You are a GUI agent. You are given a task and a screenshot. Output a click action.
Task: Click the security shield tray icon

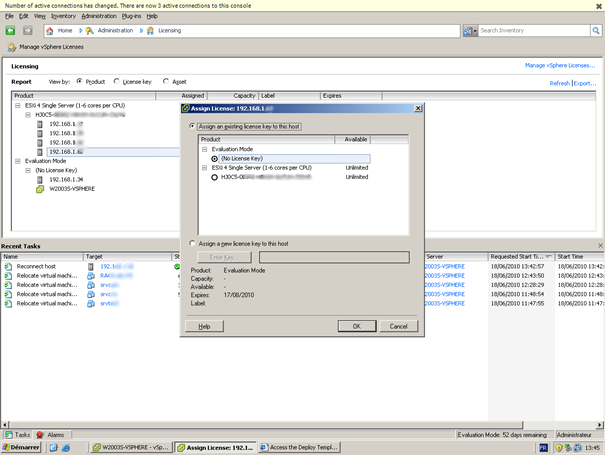pyautogui.click(x=558, y=448)
